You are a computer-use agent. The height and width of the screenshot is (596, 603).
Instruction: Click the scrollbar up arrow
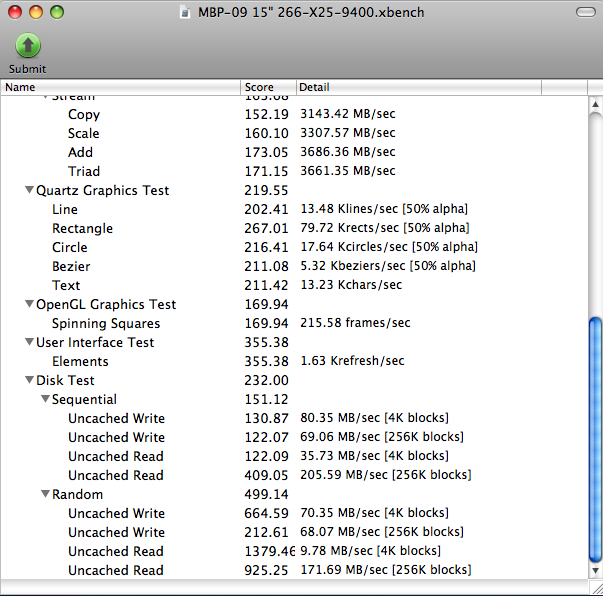[x=595, y=104]
